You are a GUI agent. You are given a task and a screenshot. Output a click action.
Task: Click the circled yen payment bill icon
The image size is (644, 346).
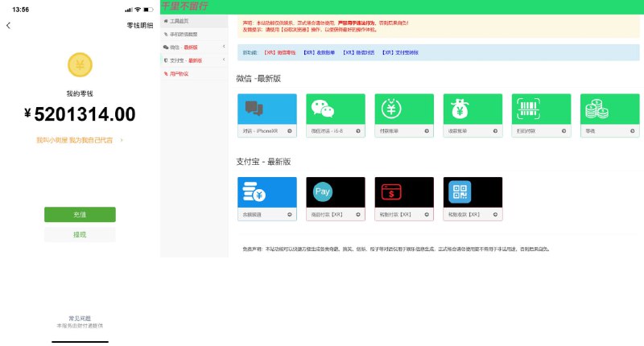click(391, 109)
